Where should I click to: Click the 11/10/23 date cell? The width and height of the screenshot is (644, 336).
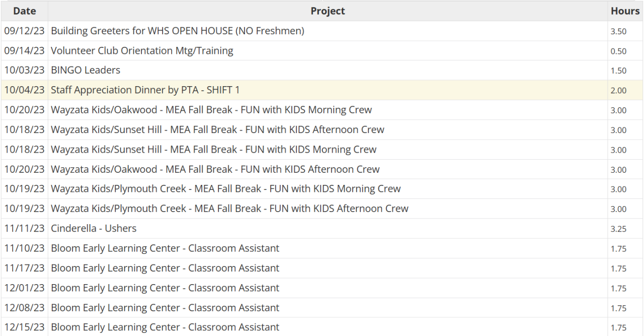point(24,248)
